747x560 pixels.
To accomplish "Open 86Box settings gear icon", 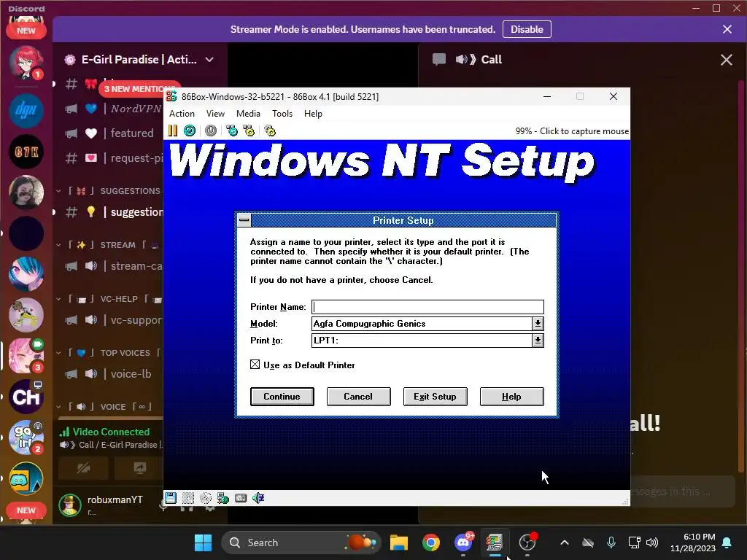I will [270, 131].
